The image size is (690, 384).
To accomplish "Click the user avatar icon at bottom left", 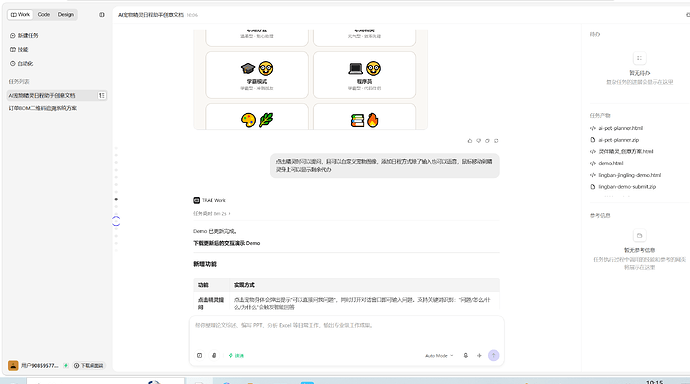I will point(13,365).
